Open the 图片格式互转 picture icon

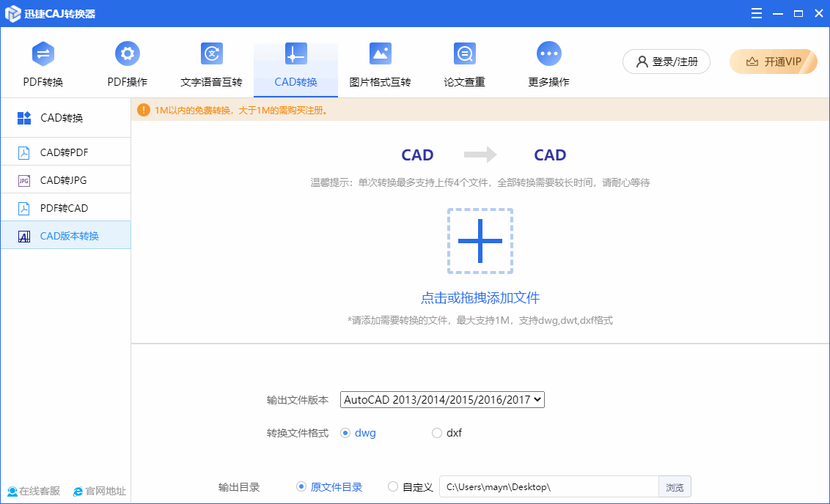380,53
